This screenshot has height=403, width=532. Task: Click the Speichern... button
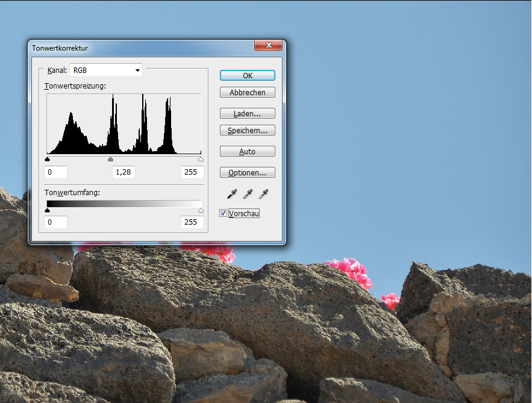[x=247, y=130]
